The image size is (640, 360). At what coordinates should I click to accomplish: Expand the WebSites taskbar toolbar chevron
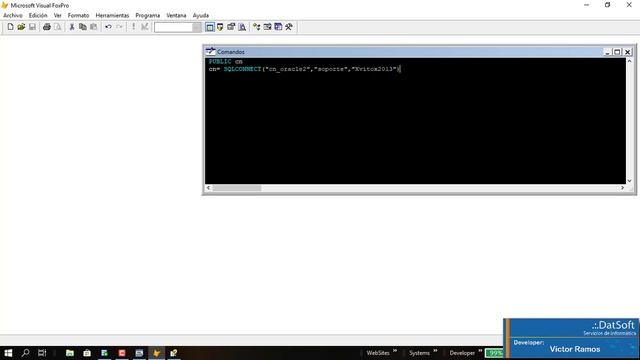(x=395, y=351)
